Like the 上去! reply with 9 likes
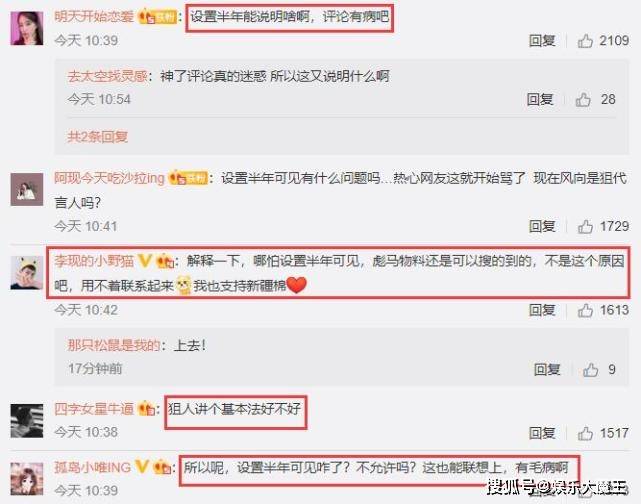641x504 pixels. (590, 370)
